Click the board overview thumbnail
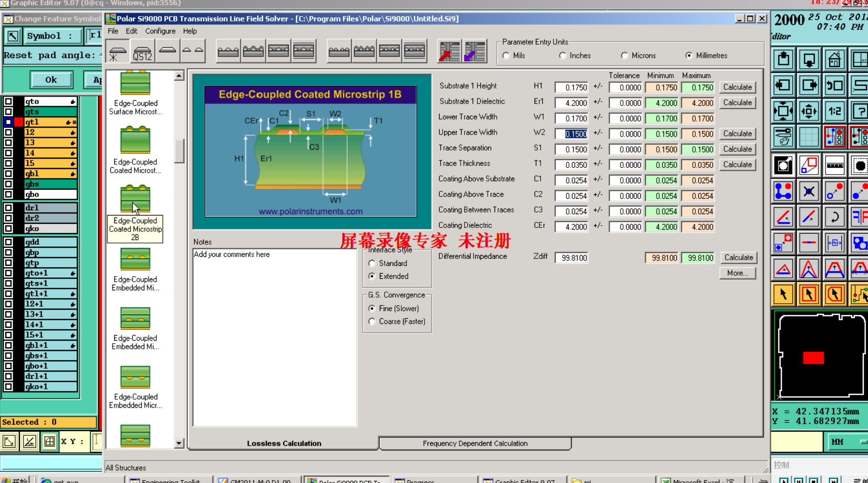The height and width of the screenshot is (483, 868). pos(821,355)
